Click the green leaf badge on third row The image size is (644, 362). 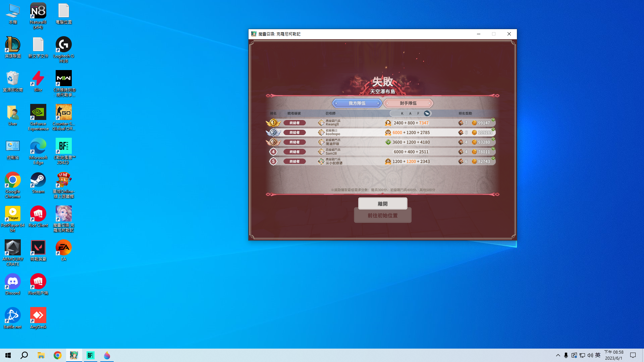[x=388, y=142]
